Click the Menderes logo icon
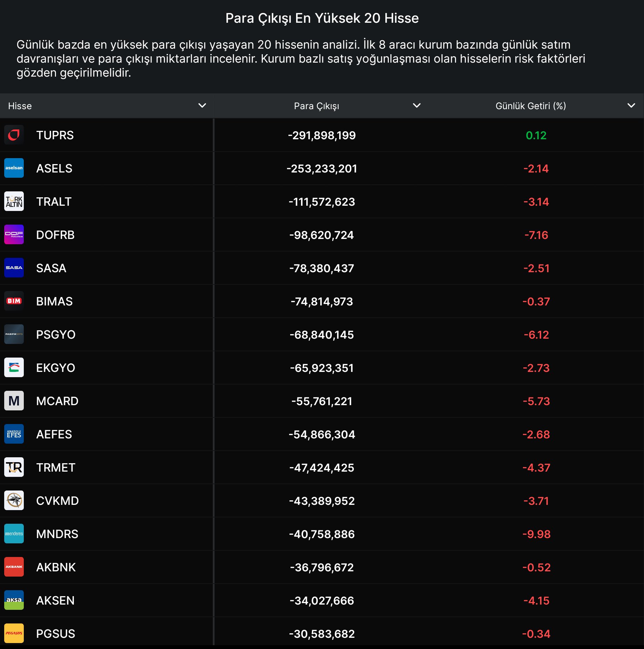644x649 pixels. click(14, 534)
